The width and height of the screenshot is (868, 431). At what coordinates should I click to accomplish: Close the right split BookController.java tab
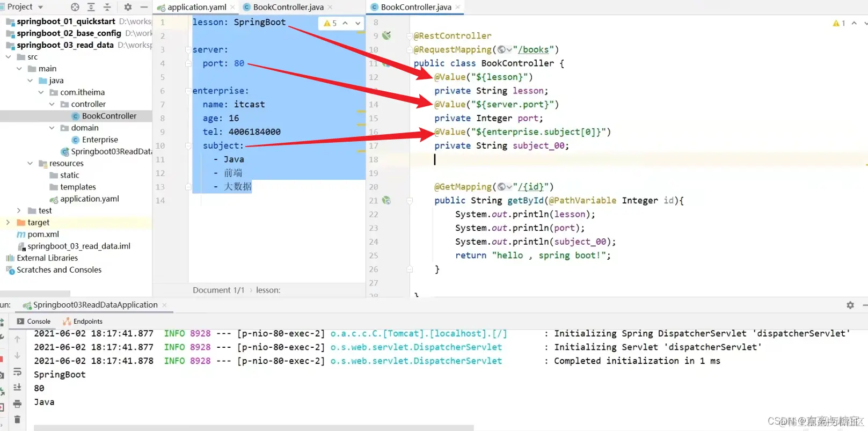coord(458,7)
